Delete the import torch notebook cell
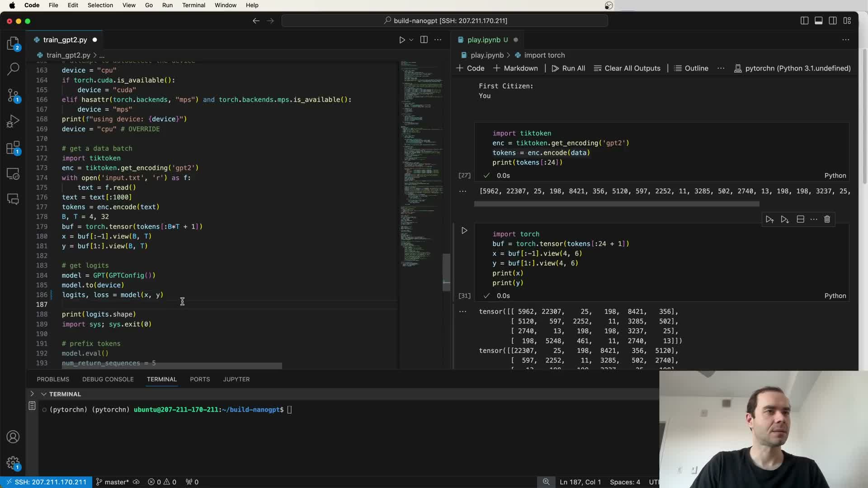Viewport: 868px width, 488px height. pyautogui.click(x=827, y=220)
